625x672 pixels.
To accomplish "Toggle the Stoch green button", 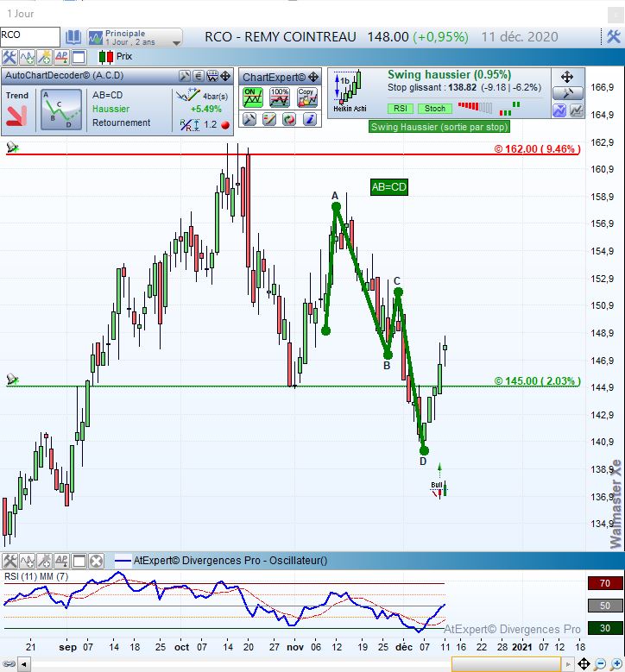I will (x=435, y=109).
